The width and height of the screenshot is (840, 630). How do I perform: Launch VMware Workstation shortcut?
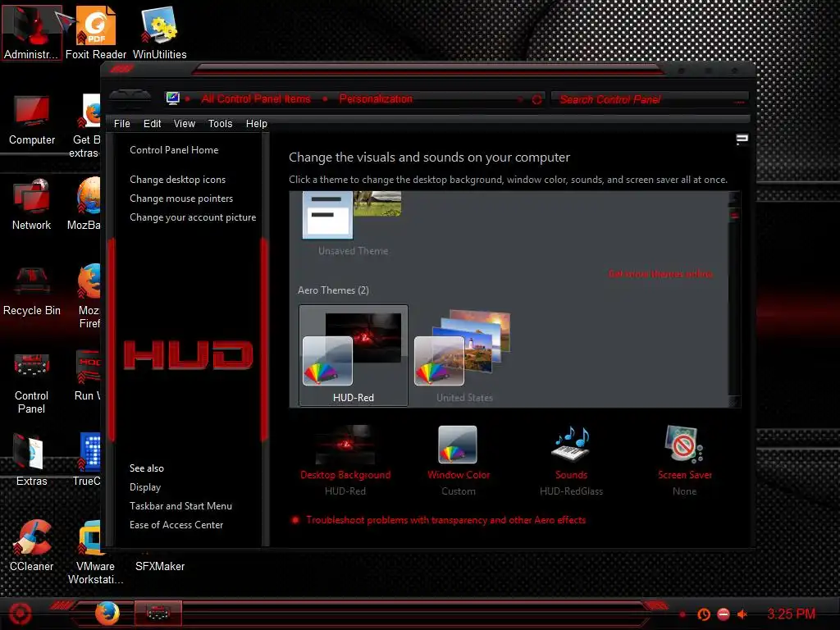(x=95, y=552)
